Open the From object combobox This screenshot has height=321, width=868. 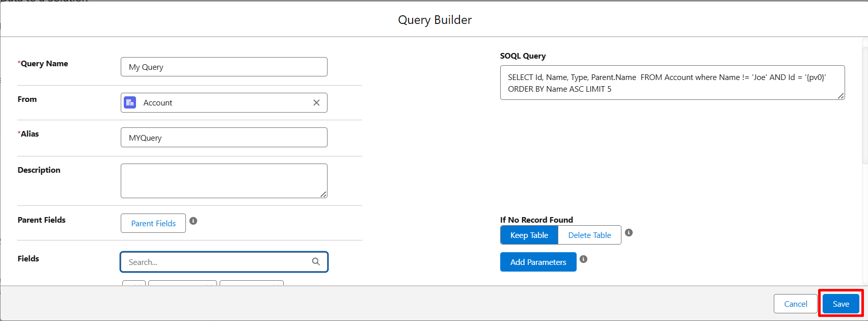click(224, 102)
